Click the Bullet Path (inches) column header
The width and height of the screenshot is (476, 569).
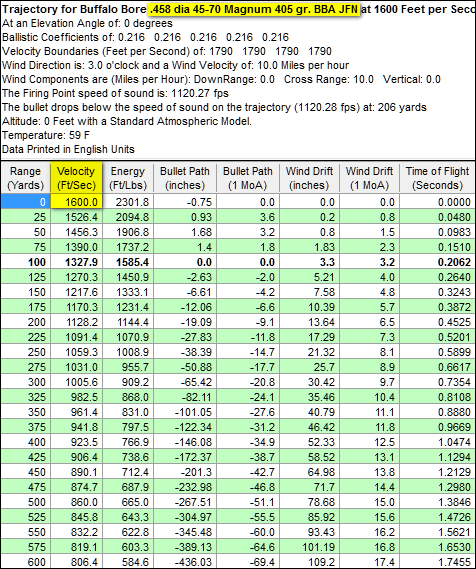pyautogui.click(x=185, y=178)
